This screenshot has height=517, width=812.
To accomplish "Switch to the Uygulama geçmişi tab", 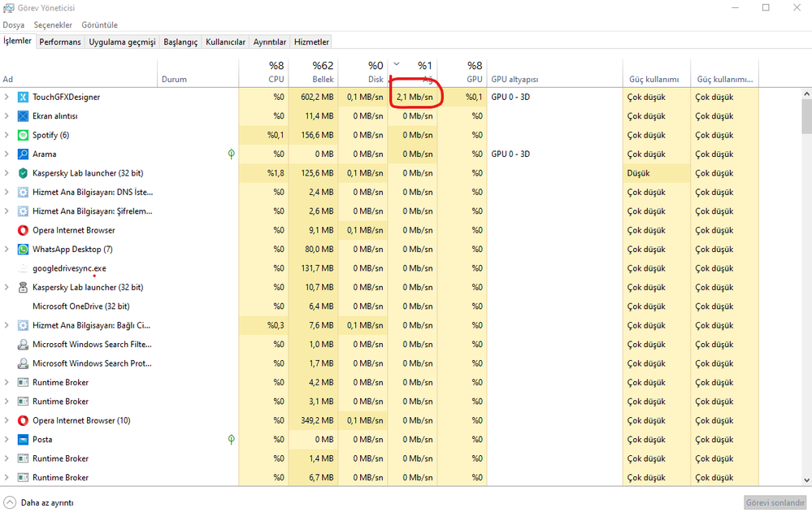I will pyautogui.click(x=122, y=42).
